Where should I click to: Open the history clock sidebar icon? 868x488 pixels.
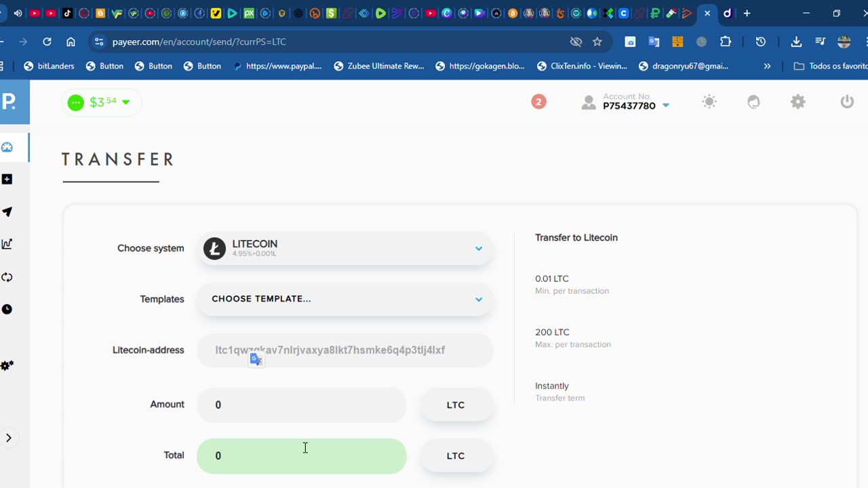[7, 309]
